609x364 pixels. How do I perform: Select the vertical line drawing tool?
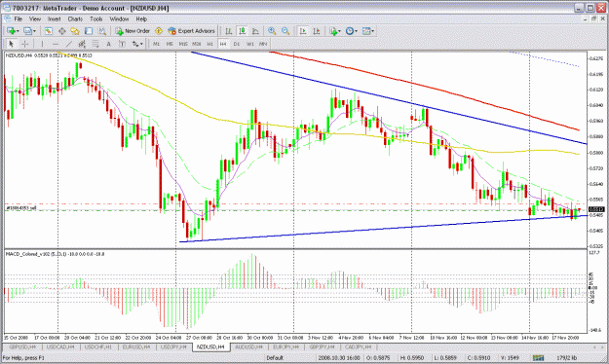pos(42,44)
